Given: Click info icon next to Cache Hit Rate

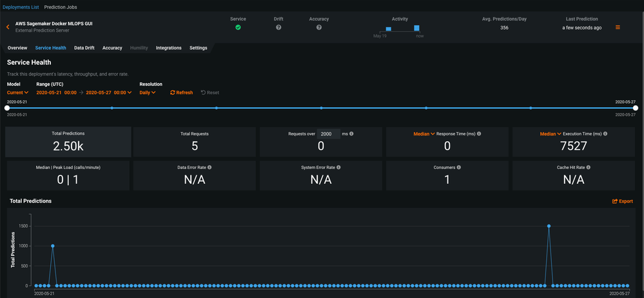Looking at the screenshot, I should tap(589, 167).
